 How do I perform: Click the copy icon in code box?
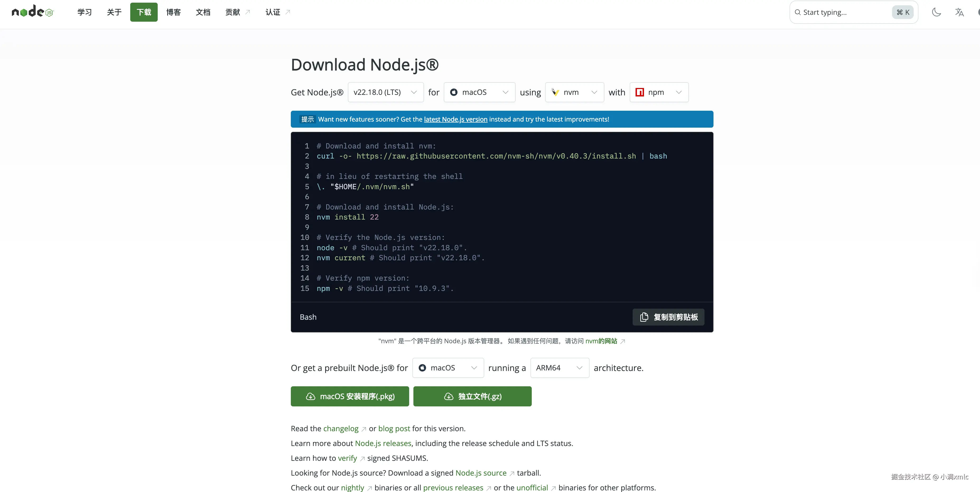644,317
